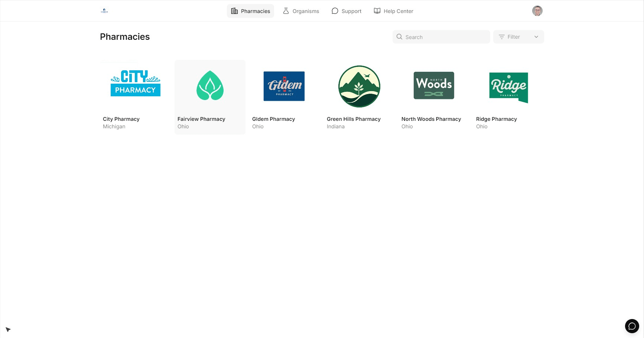The image size is (644, 338).
Task: Expand the Filter dropdown
Action: click(x=518, y=37)
